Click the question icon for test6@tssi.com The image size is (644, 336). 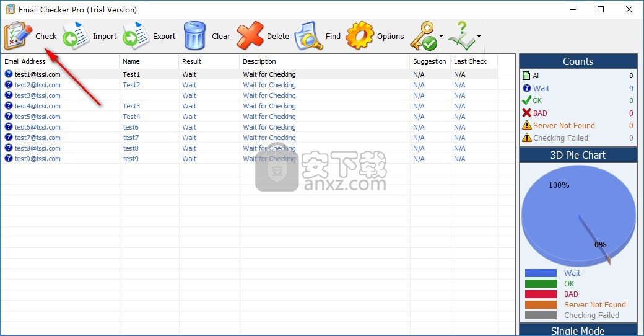tap(9, 126)
